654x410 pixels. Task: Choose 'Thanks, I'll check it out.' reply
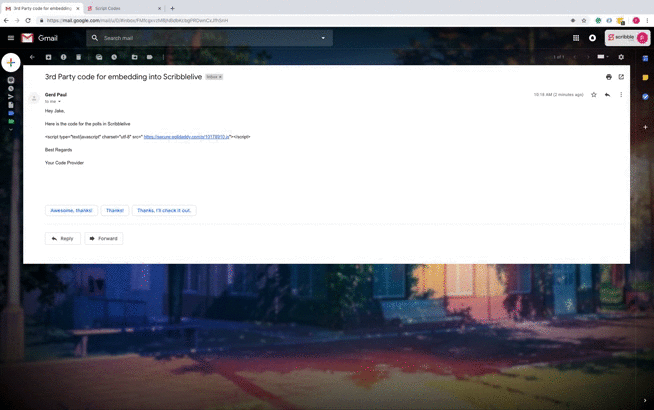pyautogui.click(x=164, y=210)
